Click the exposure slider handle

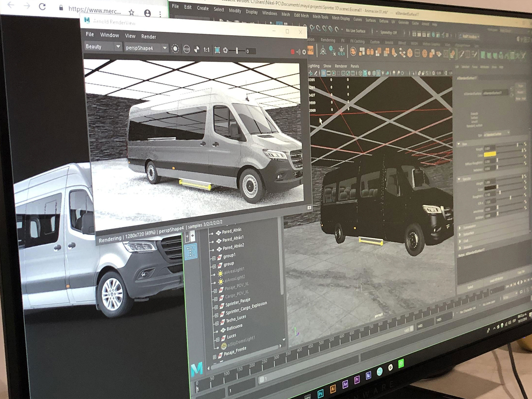[x=237, y=51]
